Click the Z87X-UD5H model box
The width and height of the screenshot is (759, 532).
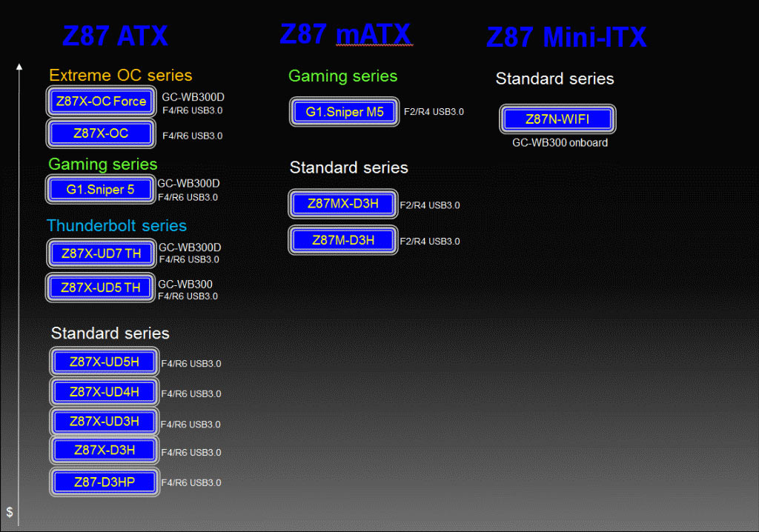105,362
